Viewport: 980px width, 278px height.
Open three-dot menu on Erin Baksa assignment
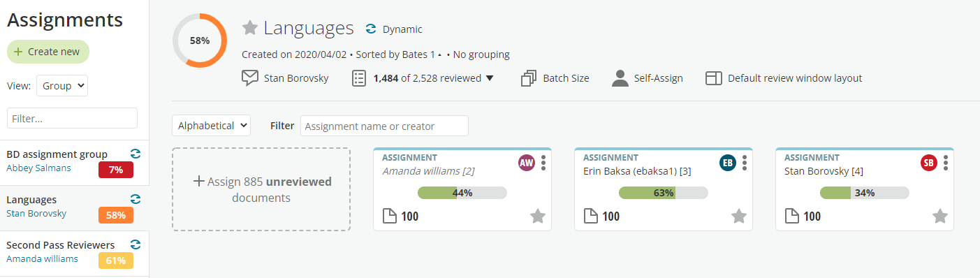[745, 163]
